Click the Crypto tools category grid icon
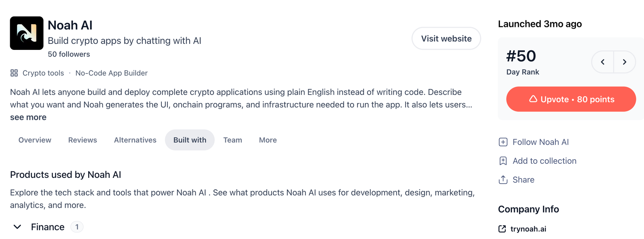Screen dimensions: 644x239 pos(14,73)
